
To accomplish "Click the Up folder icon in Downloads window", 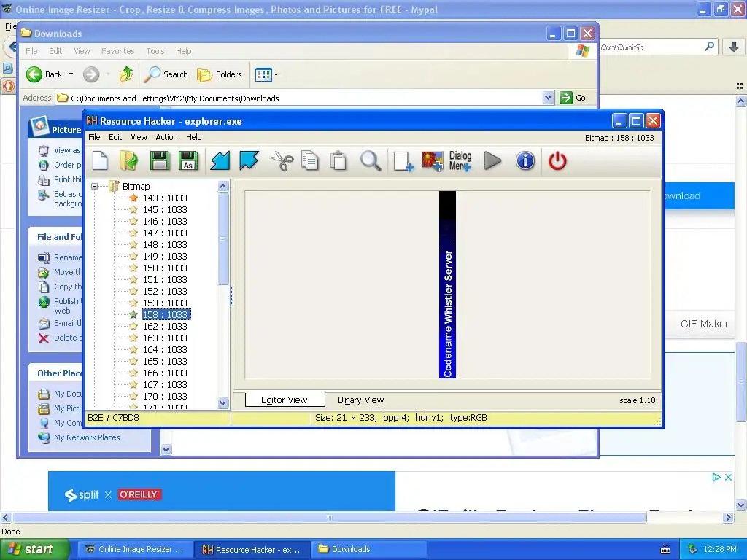I will [126, 74].
